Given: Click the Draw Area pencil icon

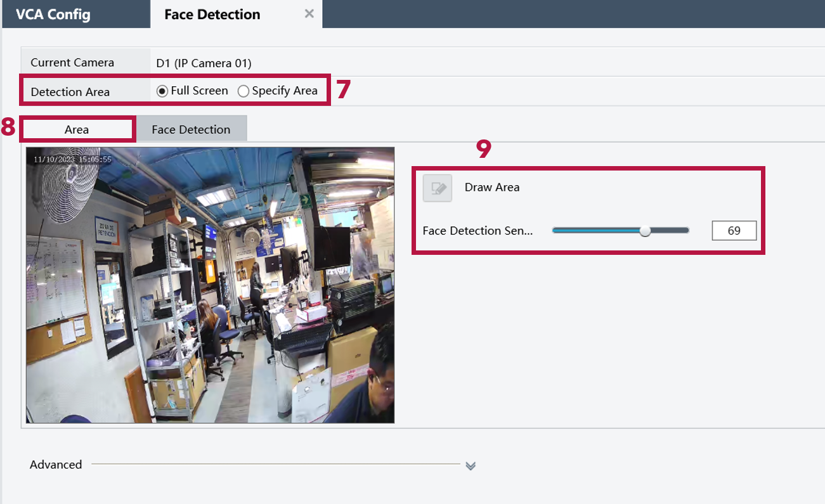Looking at the screenshot, I should pos(438,188).
